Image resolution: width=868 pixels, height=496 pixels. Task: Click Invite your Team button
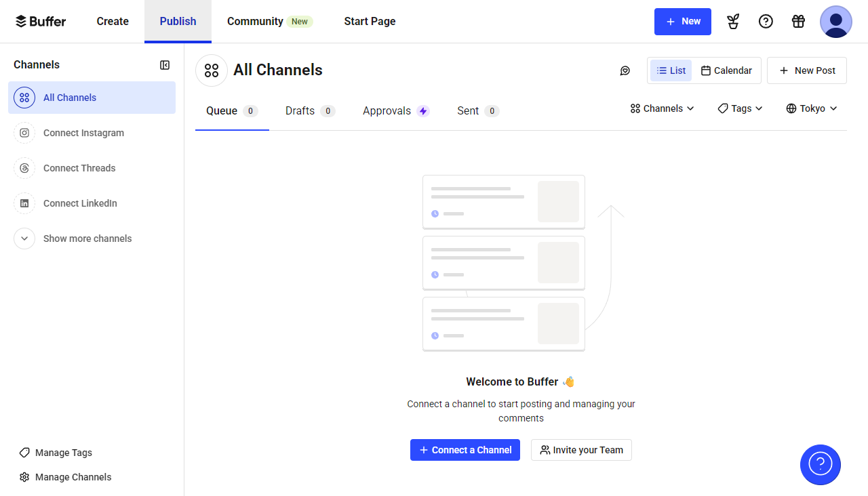pyautogui.click(x=581, y=450)
